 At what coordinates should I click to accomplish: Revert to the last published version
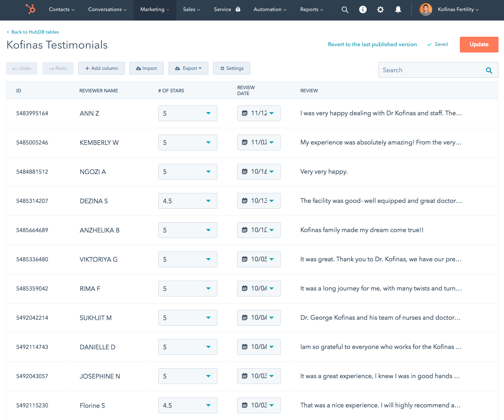click(372, 45)
